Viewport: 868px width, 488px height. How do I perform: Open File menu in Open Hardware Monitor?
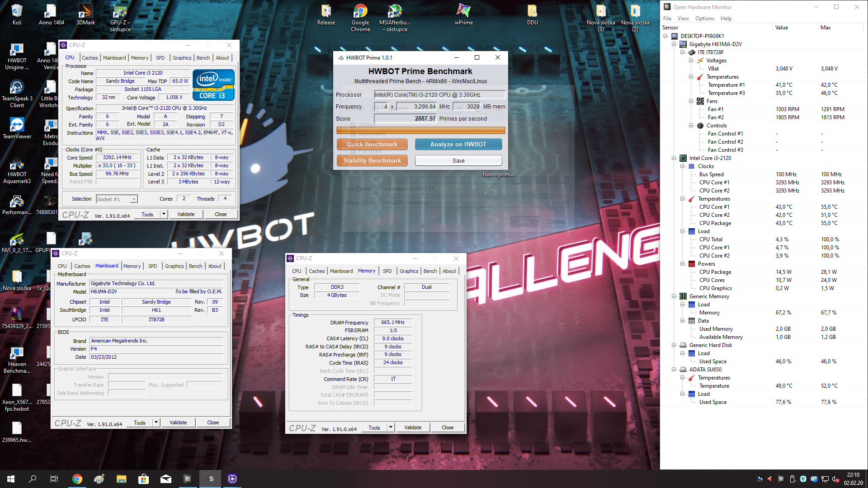[x=667, y=19]
